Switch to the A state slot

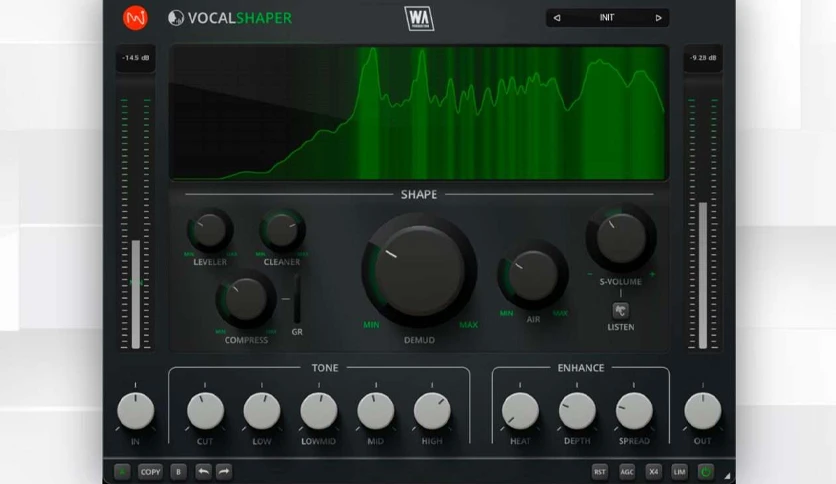pyautogui.click(x=122, y=472)
